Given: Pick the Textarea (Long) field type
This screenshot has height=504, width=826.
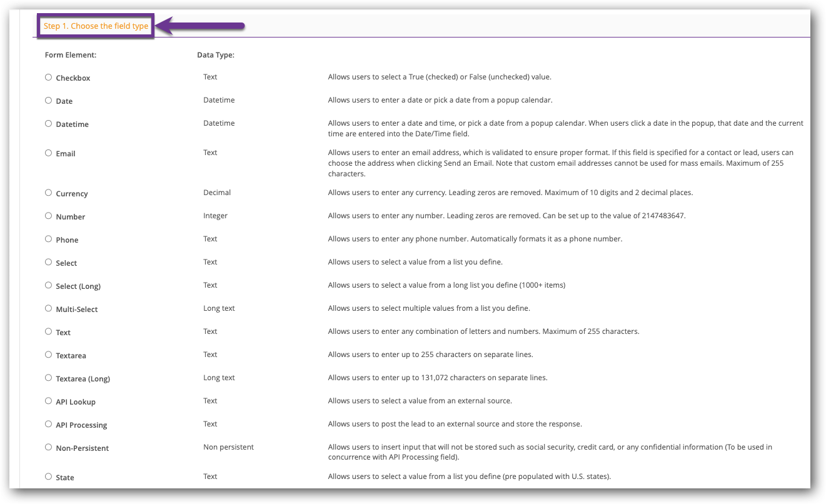Looking at the screenshot, I should (x=49, y=378).
